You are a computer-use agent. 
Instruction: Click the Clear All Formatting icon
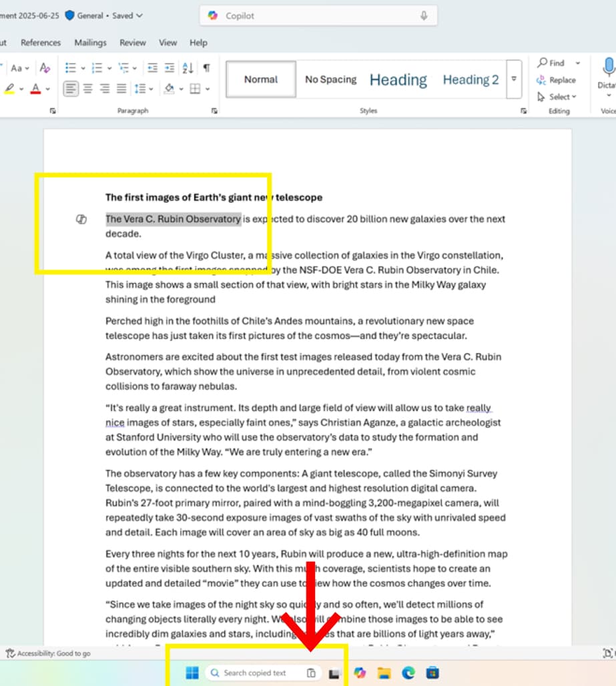[45, 68]
